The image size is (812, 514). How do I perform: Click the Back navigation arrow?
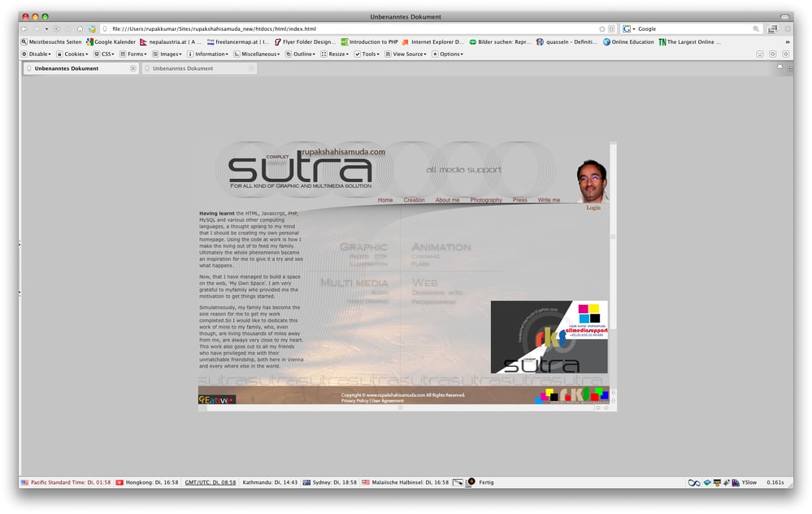click(x=24, y=29)
